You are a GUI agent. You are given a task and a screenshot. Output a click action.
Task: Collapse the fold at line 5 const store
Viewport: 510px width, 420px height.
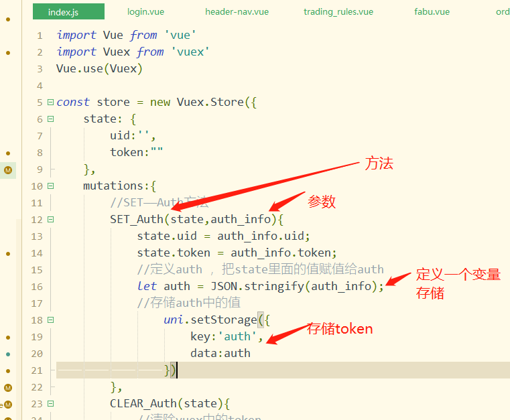click(x=50, y=102)
